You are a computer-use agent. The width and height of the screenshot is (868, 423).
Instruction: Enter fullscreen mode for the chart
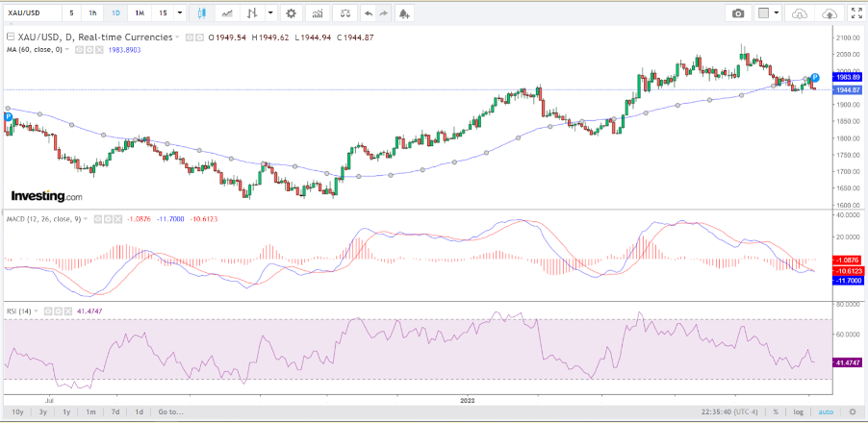[855, 13]
